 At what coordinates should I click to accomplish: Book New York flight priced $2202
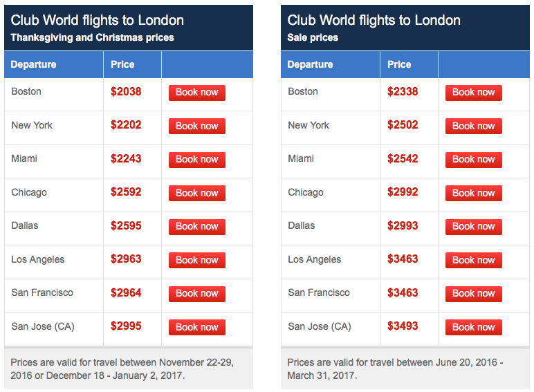click(197, 126)
